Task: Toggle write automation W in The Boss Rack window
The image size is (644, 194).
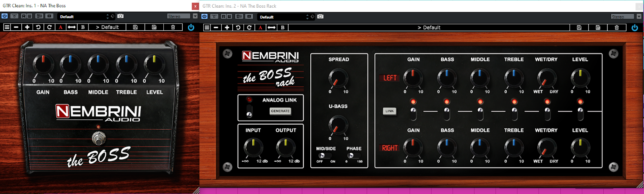Action: click(x=229, y=17)
